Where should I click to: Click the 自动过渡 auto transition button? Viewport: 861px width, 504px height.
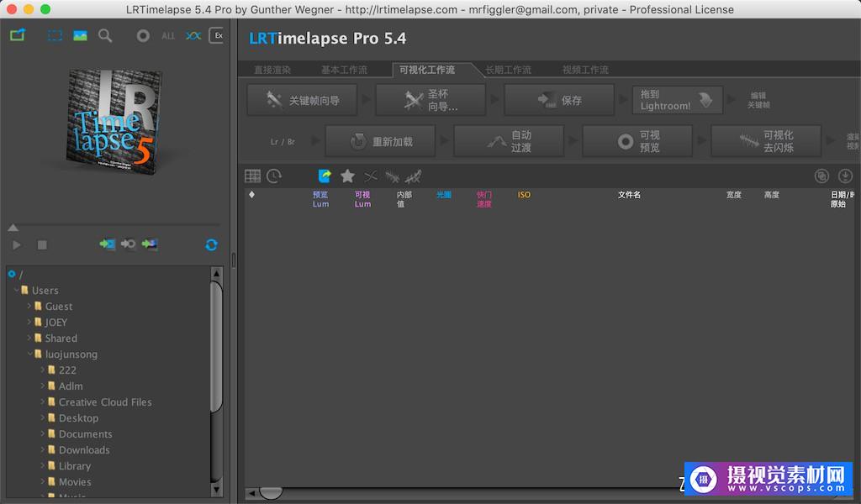[x=509, y=141]
